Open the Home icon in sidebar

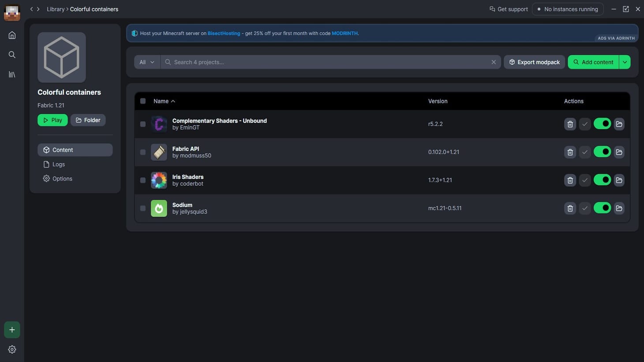pos(12,35)
